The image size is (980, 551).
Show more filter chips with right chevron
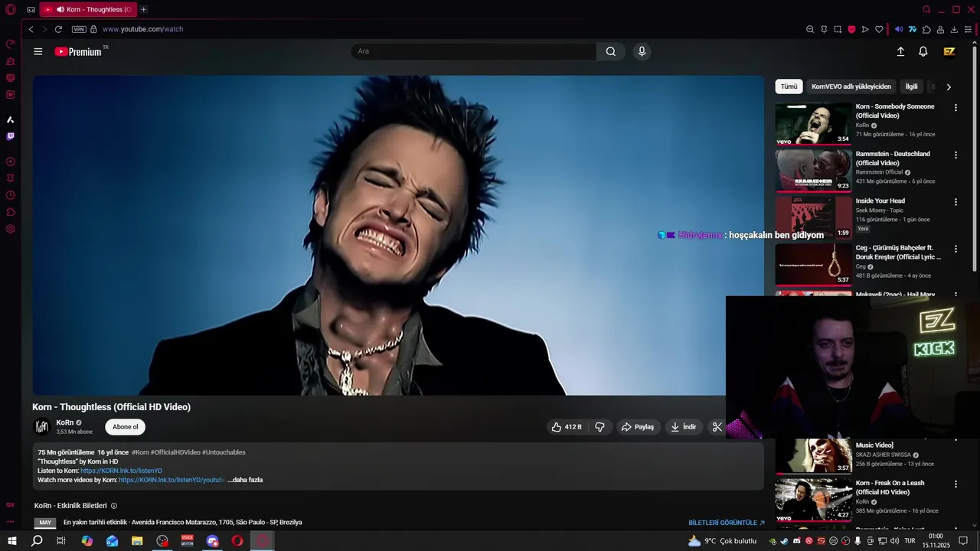point(949,87)
